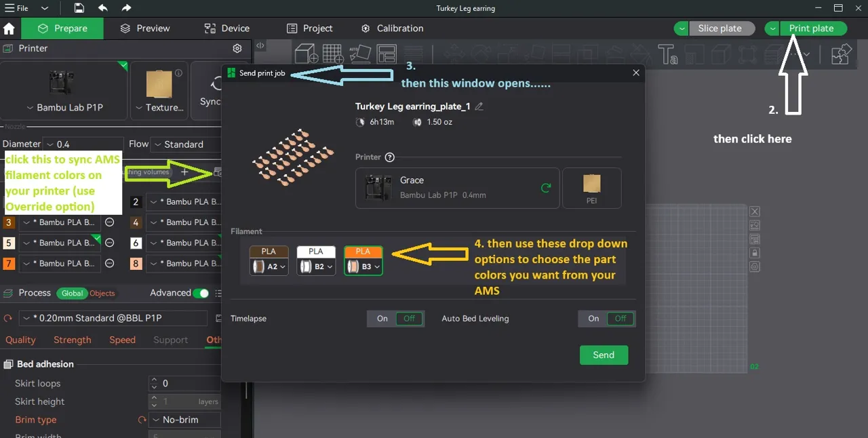Image resolution: width=868 pixels, height=438 pixels.
Task: Open the Brim type No-brim dropdown
Action: coord(184,420)
